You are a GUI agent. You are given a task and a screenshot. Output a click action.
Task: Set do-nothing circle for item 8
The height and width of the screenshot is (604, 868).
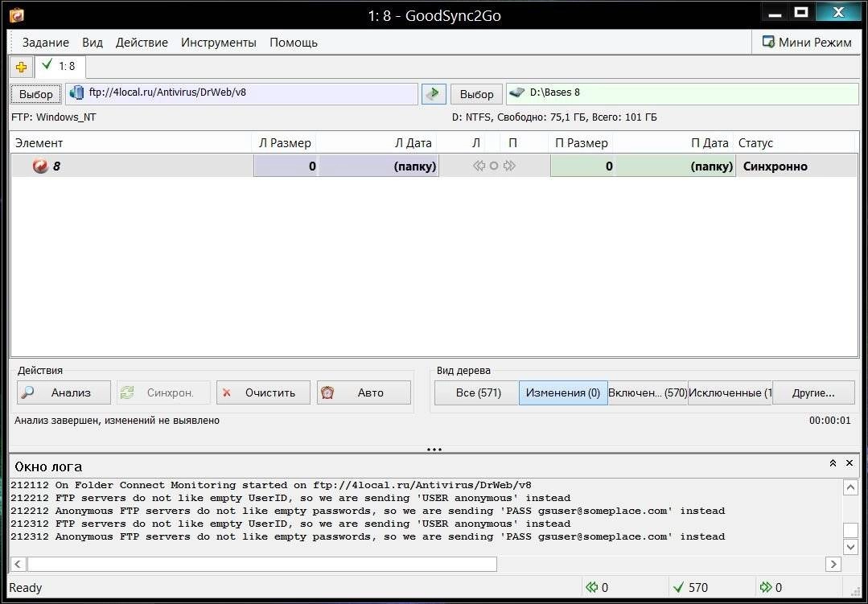pos(494,166)
